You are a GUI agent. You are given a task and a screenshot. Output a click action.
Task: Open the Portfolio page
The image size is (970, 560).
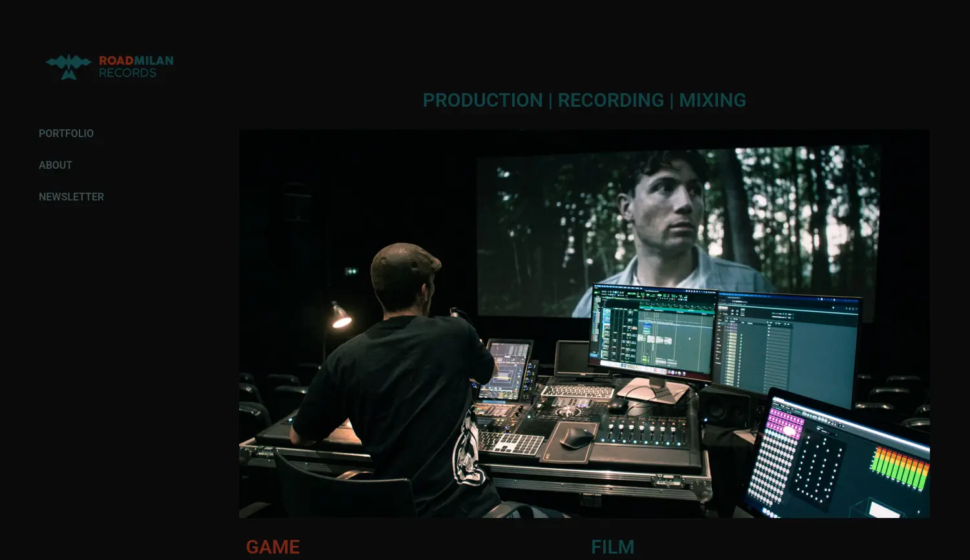pos(66,133)
